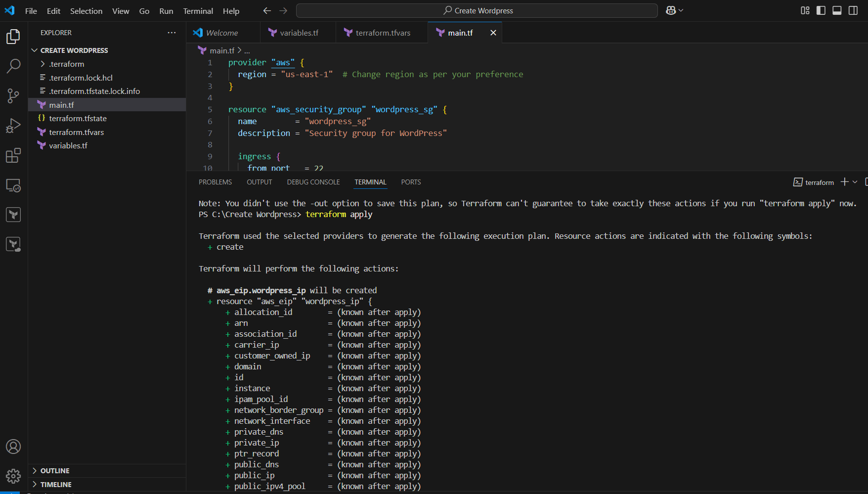Open the View menu

point(121,11)
